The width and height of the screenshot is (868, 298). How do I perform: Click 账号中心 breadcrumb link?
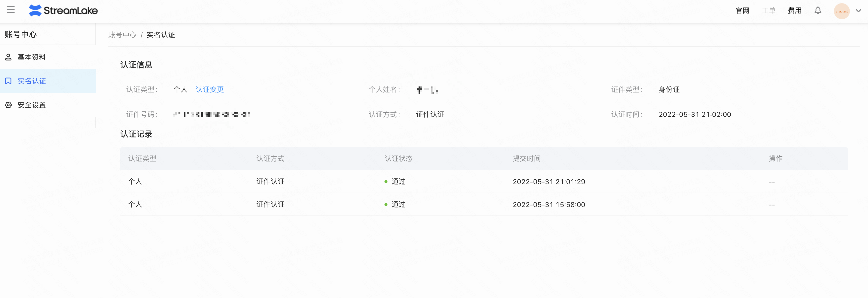122,35
